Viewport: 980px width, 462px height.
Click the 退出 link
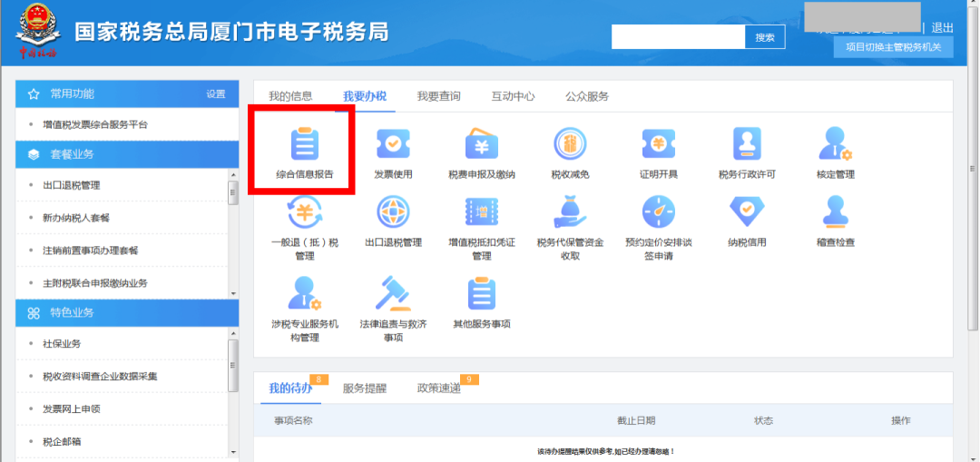point(943,27)
